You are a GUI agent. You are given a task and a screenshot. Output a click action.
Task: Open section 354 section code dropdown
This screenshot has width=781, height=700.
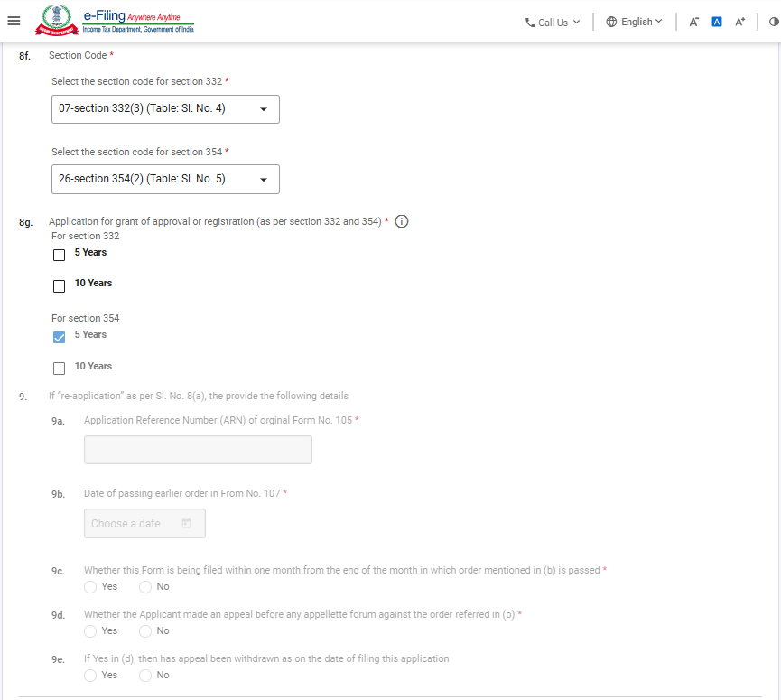tap(165, 180)
